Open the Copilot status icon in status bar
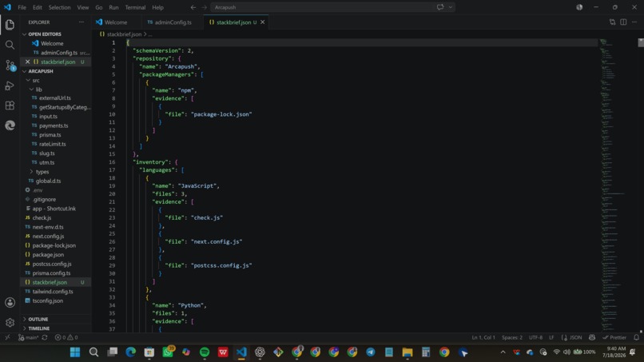Screen dimensions: 644x362 592,337
